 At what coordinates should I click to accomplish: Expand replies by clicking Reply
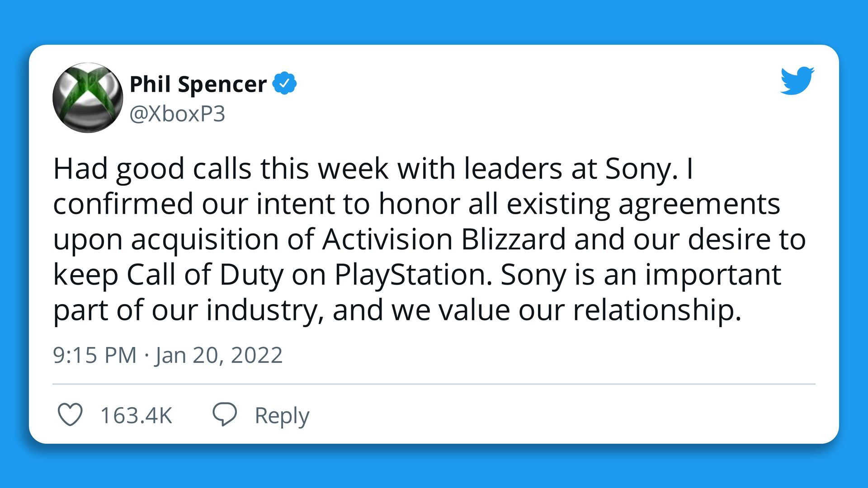(281, 416)
